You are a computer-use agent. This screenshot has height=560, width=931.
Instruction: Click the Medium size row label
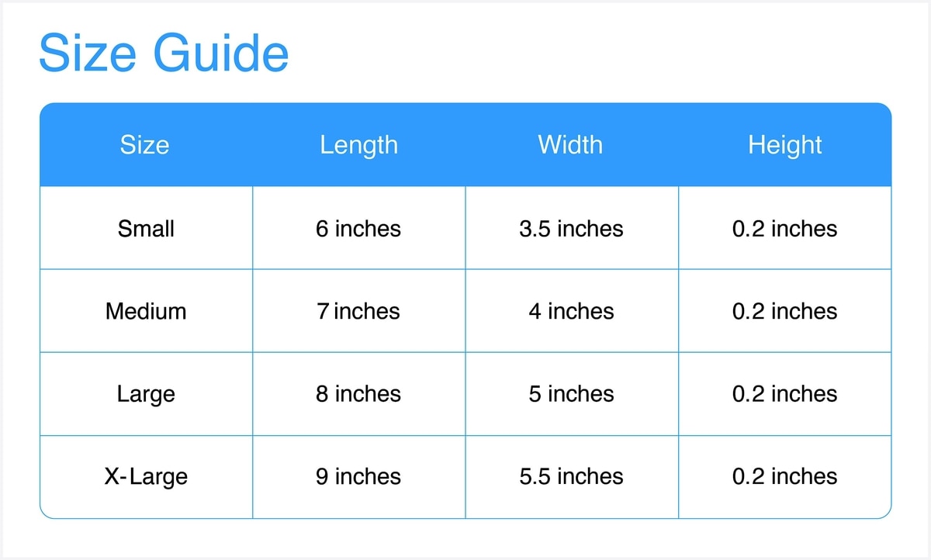[146, 311]
